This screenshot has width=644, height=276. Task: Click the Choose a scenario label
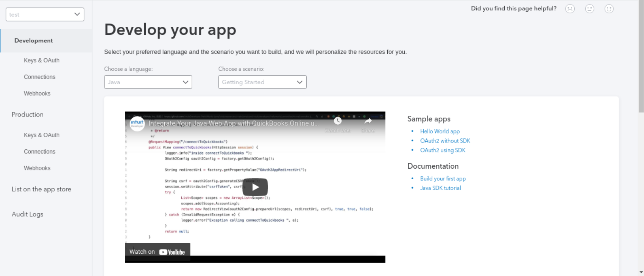click(x=241, y=69)
